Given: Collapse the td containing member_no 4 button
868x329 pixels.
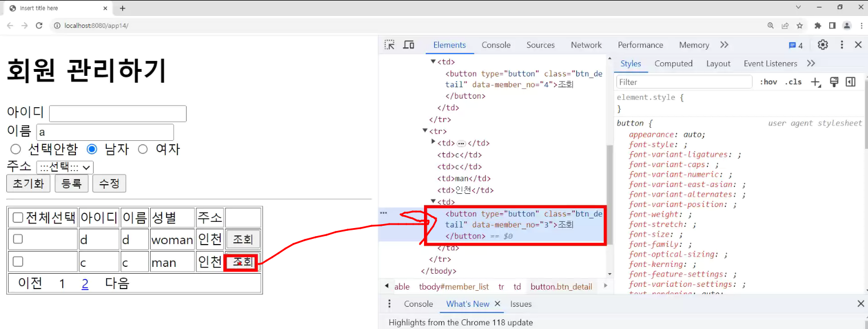Looking at the screenshot, I should (433, 62).
